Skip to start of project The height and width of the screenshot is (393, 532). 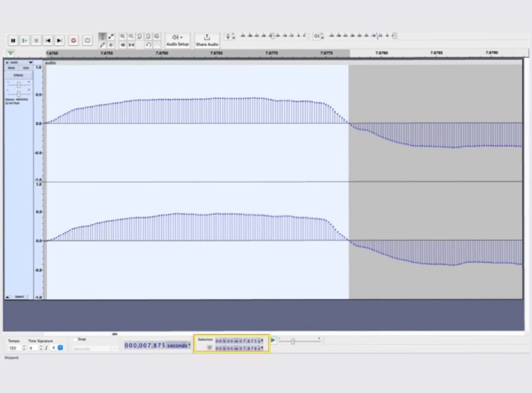pos(48,41)
